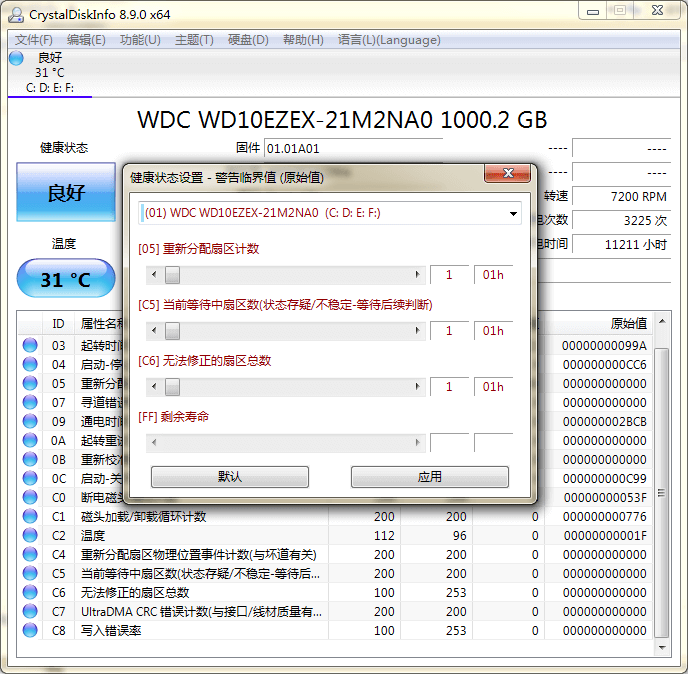Open the 功能(U) menu
The height and width of the screenshot is (674, 688).
140,40
